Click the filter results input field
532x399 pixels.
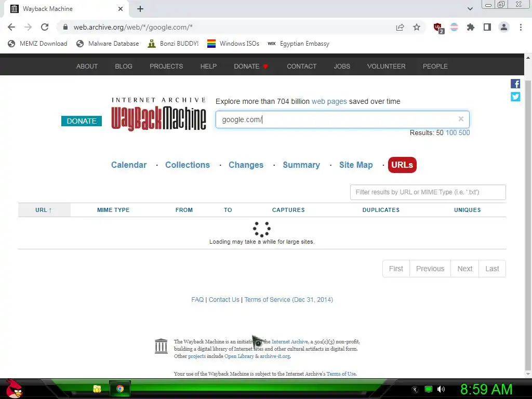(428, 192)
